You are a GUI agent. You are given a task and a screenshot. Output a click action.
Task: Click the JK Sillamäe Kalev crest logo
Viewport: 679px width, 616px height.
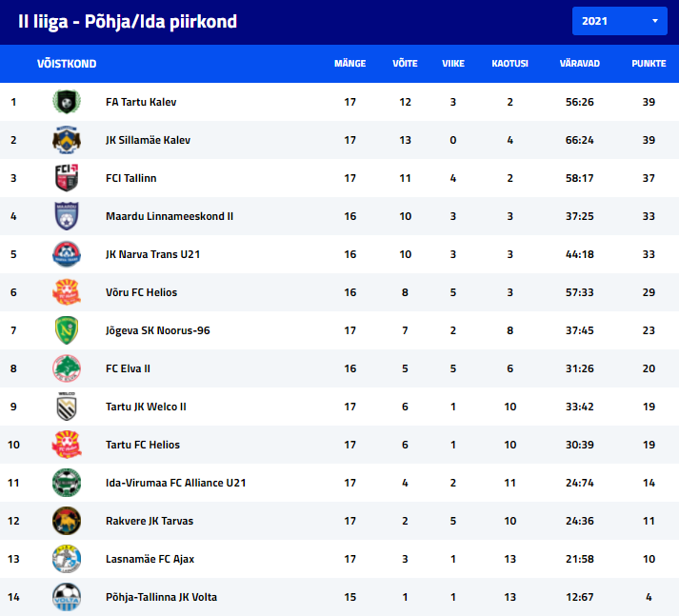(x=67, y=140)
